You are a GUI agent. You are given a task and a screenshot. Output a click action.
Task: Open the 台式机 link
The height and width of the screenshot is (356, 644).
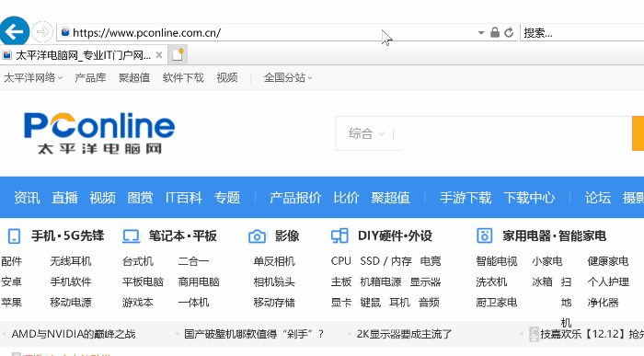click(138, 261)
